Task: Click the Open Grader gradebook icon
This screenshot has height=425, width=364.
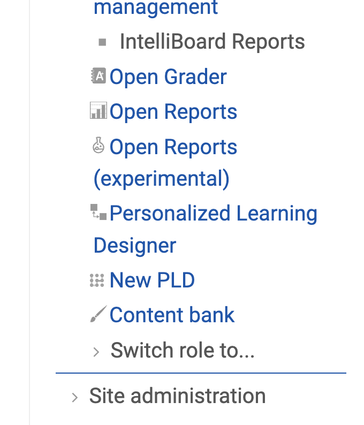Action: [99, 76]
